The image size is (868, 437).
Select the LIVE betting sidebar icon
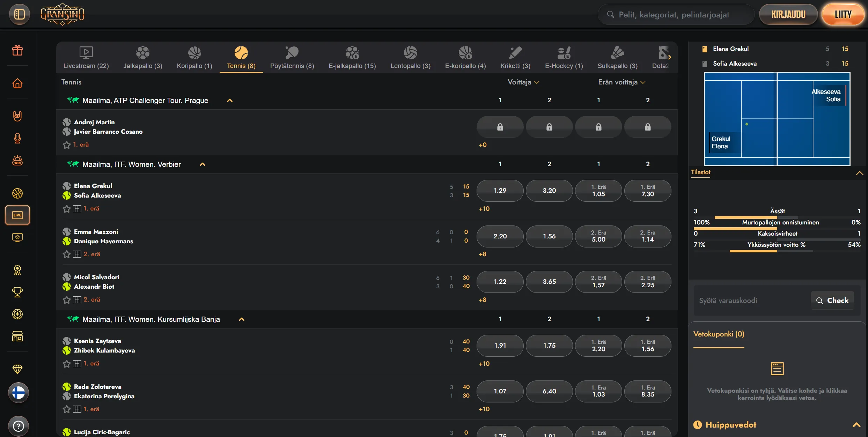tap(17, 215)
